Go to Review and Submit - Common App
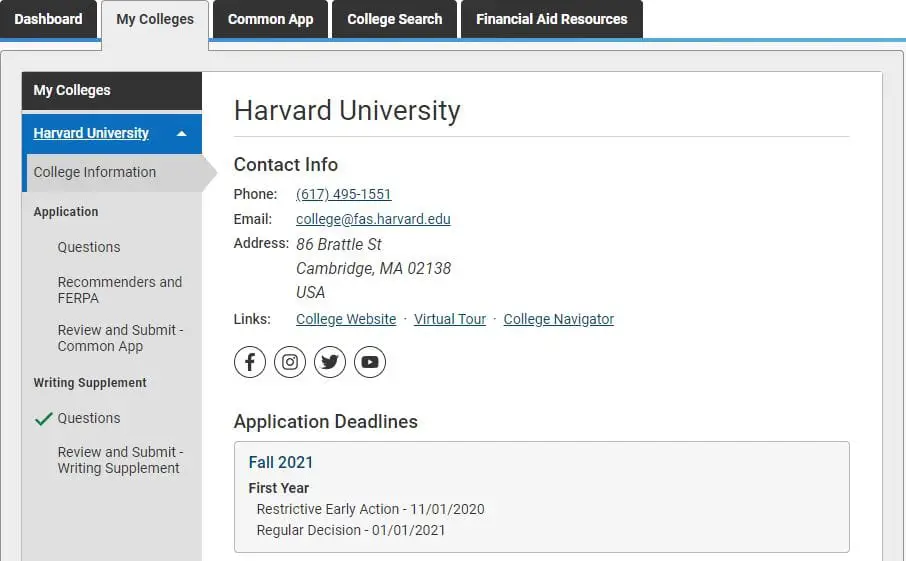906x561 pixels. [120, 338]
